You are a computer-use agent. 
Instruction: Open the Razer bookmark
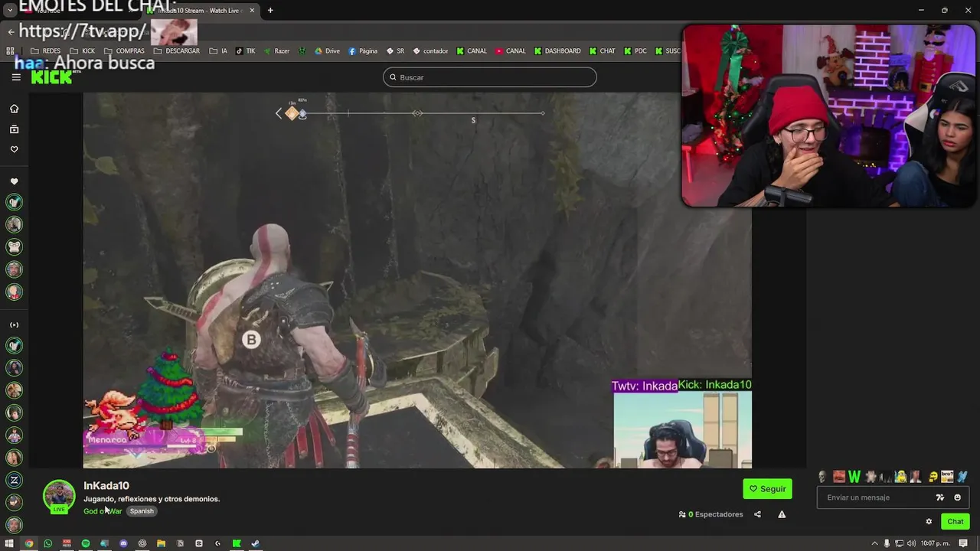(276, 51)
